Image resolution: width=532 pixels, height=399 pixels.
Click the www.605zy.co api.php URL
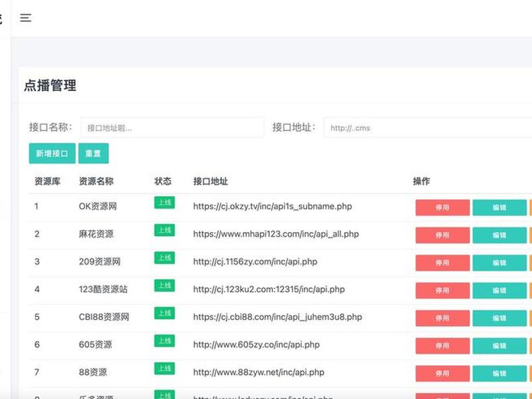pos(257,344)
